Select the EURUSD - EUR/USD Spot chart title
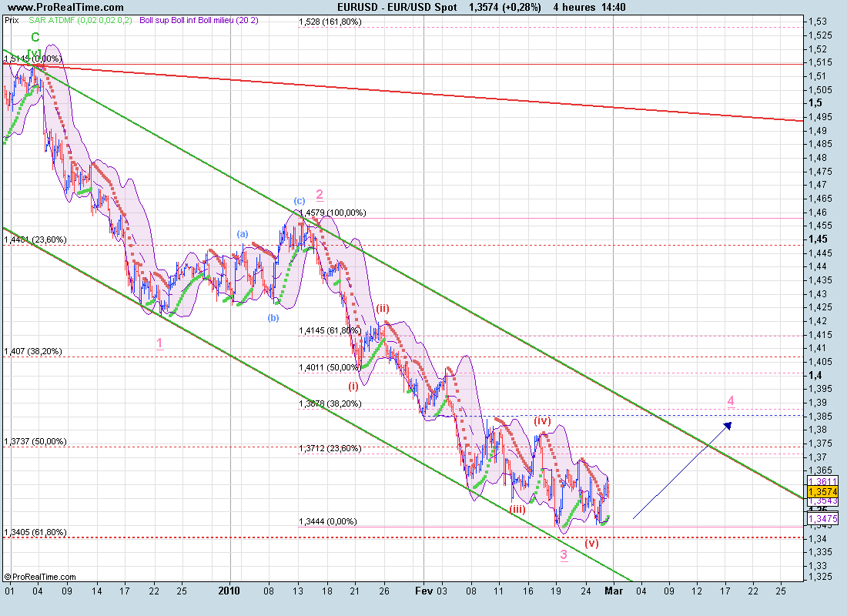Viewport: 847px width, 616px height. (x=397, y=8)
